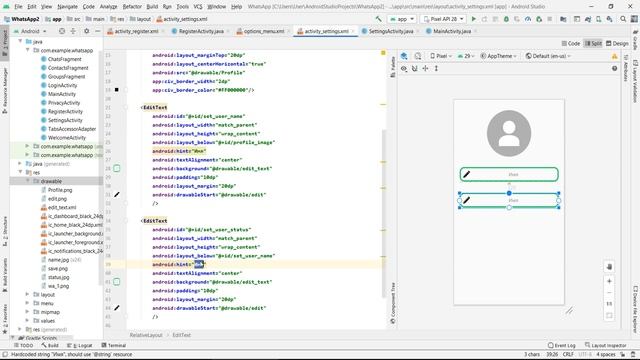The height and width of the screenshot is (360, 640).
Task: Click the Make Project hammer icon
Action: pos(378,19)
